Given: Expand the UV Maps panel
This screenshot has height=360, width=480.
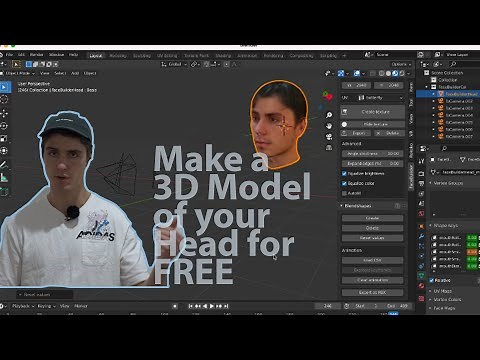Looking at the screenshot, I should (x=430, y=291).
